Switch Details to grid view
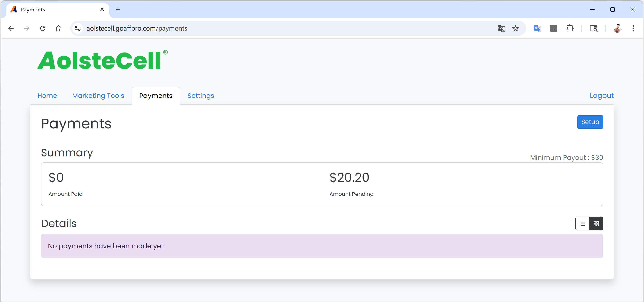 coord(596,224)
